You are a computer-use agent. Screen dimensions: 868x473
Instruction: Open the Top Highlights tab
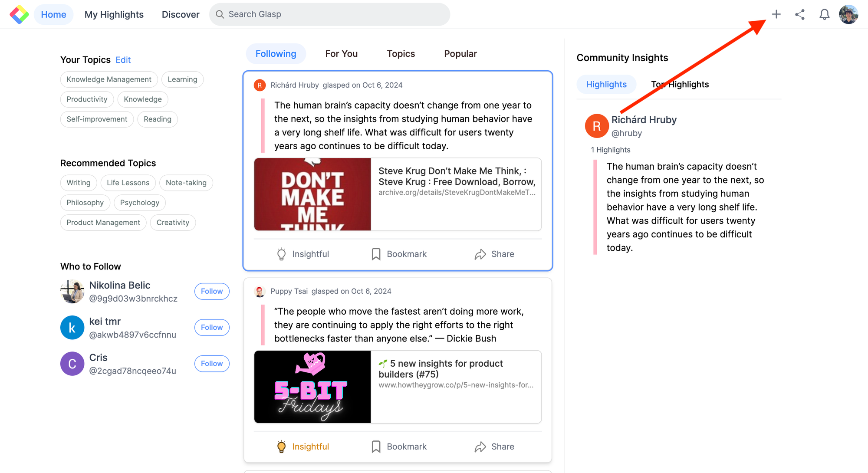click(x=680, y=84)
